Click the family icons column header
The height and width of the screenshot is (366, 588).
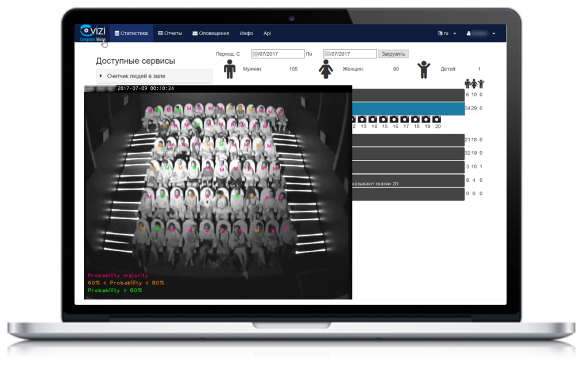pos(474,83)
